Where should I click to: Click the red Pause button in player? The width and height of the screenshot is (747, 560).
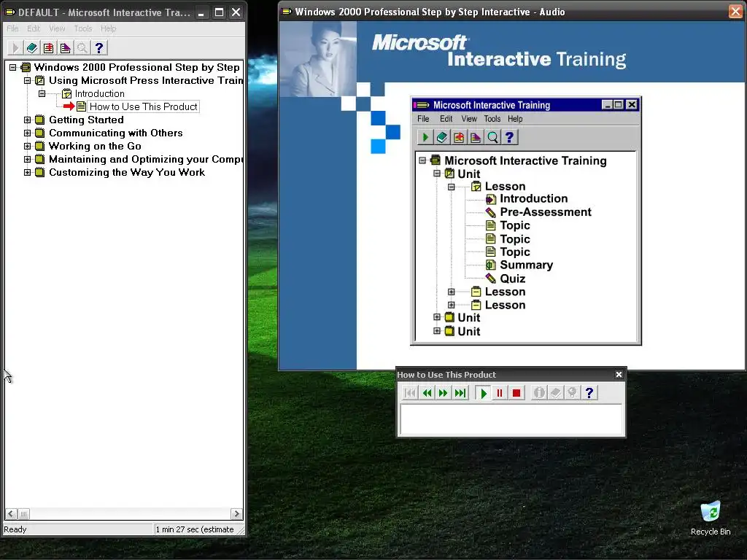click(500, 393)
